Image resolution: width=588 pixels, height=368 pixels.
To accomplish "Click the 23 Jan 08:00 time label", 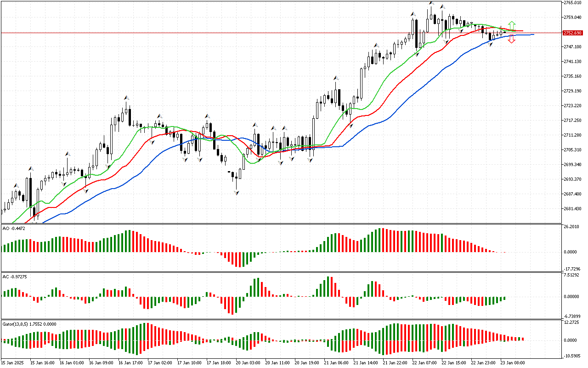I will pyautogui.click(x=512, y=363).
